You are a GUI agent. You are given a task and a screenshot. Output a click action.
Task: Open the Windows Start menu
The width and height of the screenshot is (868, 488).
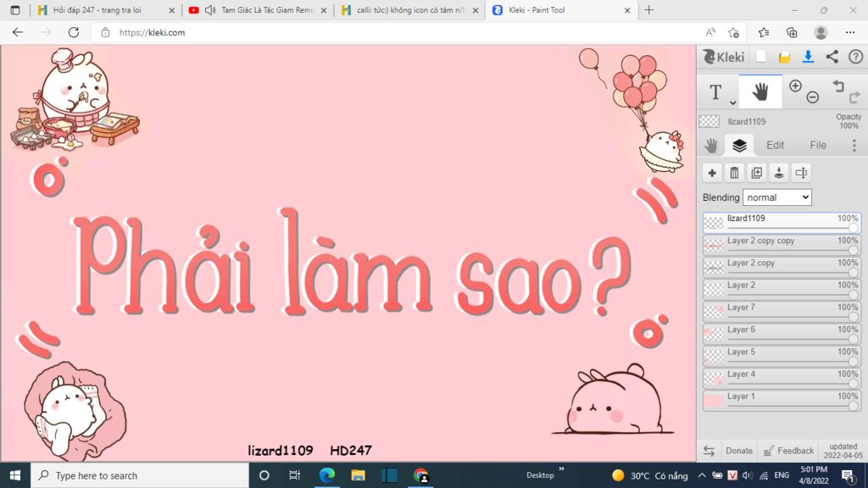coord(15,475)
